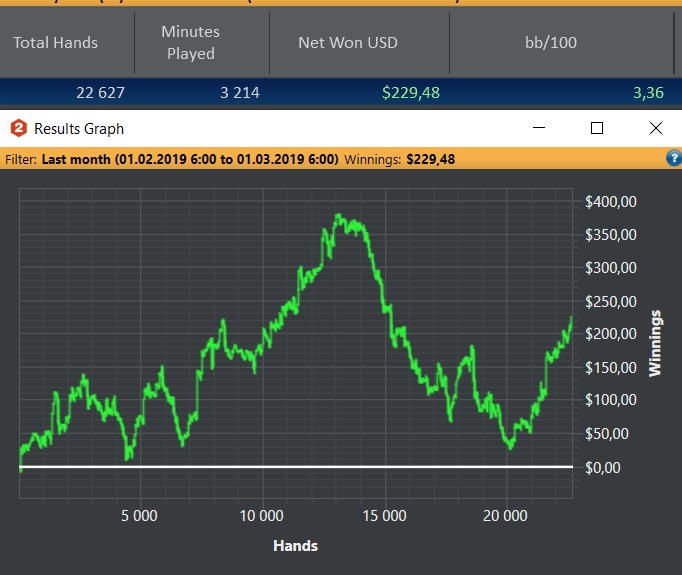
Task: Click the $350,00 y-axis tick label
Action: click(x=610, y=234)
